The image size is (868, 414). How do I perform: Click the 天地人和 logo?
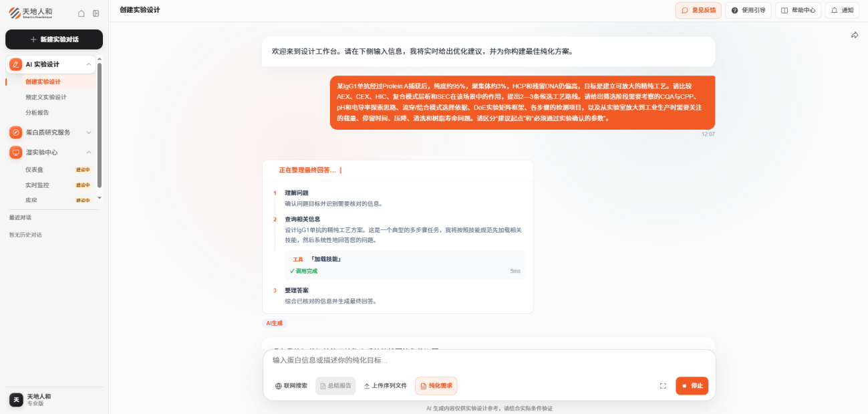click(31, 13)
